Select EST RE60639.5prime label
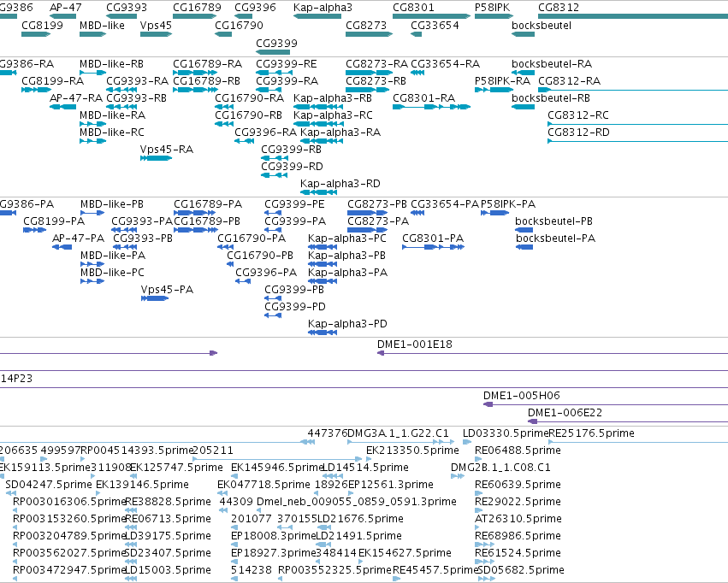 518,484
